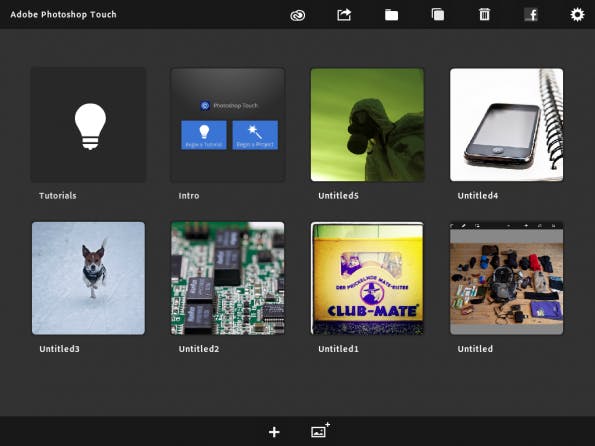Click Begin a Tutorial blue button
The height and width of the screenshot is (446, 595).
[204, 135]
